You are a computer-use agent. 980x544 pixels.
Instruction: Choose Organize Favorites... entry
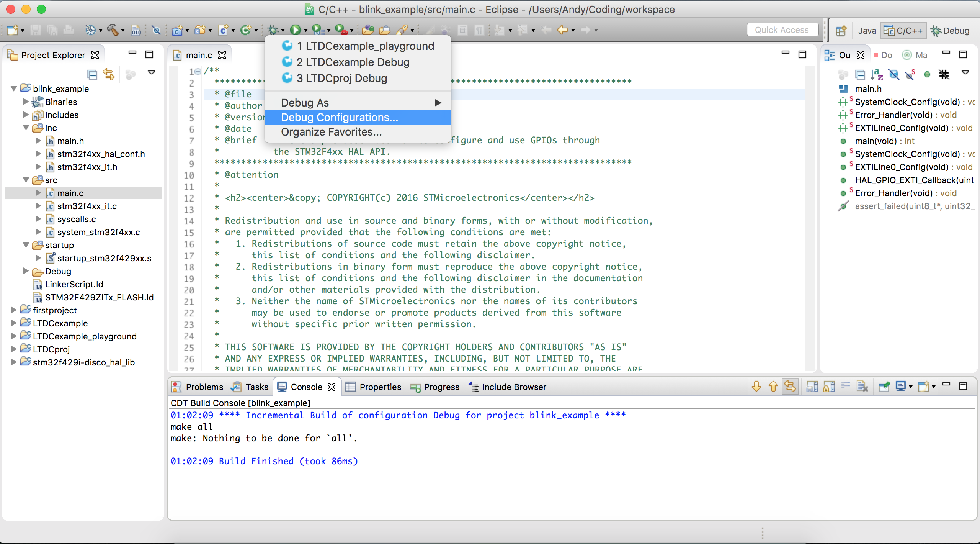point(358,132)
